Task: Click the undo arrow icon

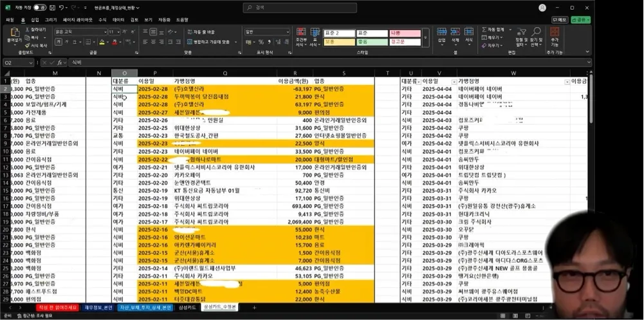Action: pyautogui.click(x=61, y=7)
